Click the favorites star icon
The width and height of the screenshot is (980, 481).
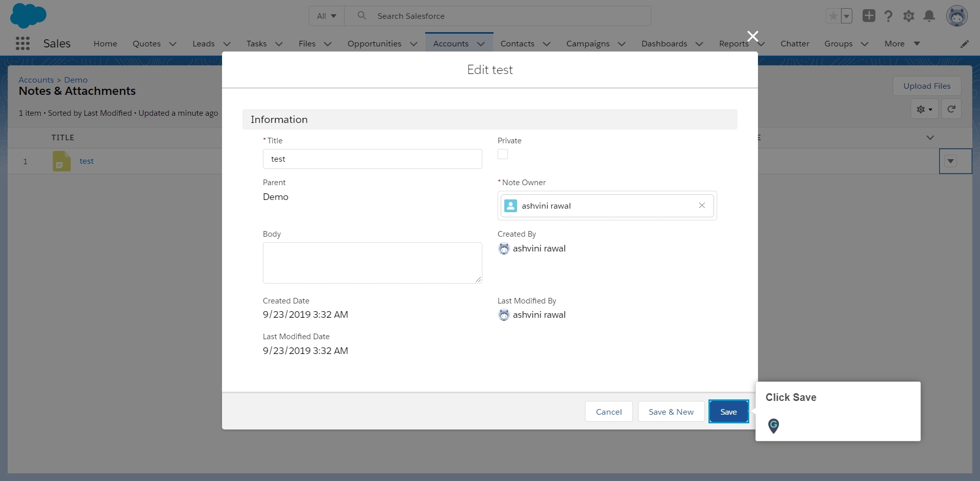point(833,16)
